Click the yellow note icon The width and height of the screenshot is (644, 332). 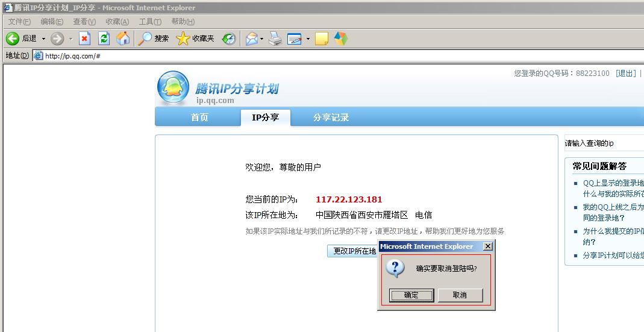[322, 39]
